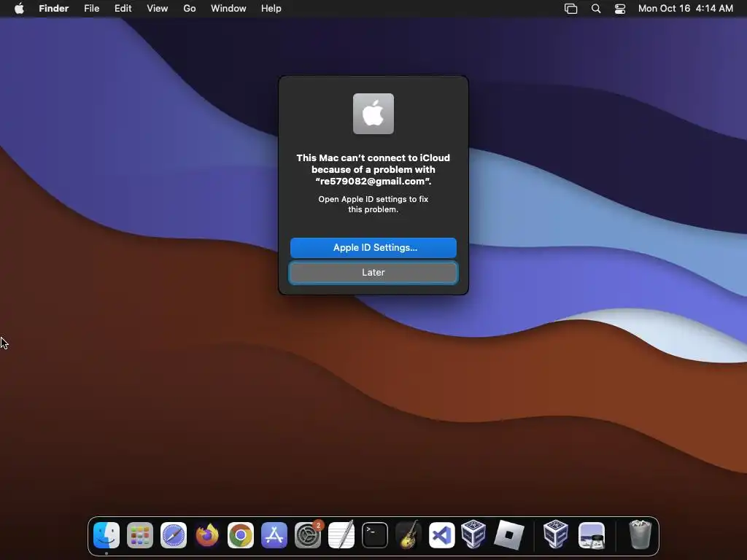The height and width of the screenshot is (560, 747).
Task: Open the File menu
Action: point(91,9)
